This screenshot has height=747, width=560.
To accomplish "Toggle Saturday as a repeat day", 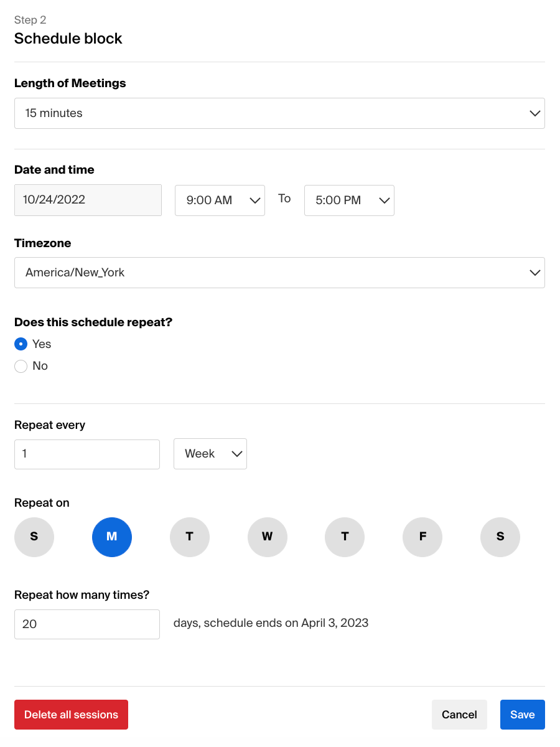I will [x=500, y=537].
